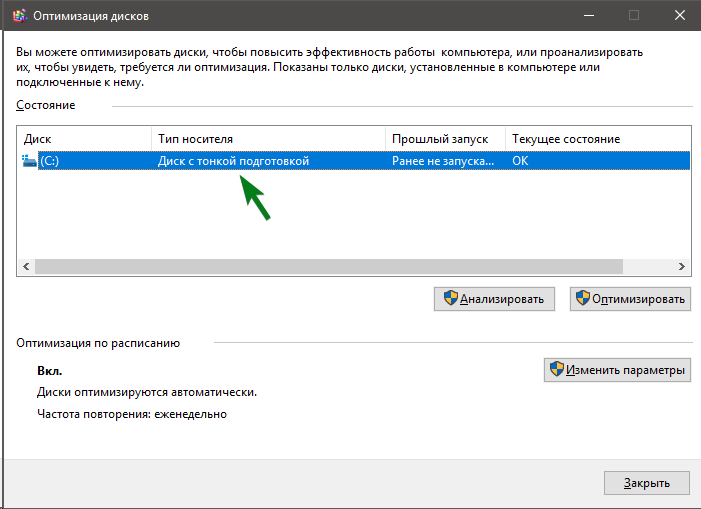Sort by the Диск column header
701x509 pixels.
point(84,139)
